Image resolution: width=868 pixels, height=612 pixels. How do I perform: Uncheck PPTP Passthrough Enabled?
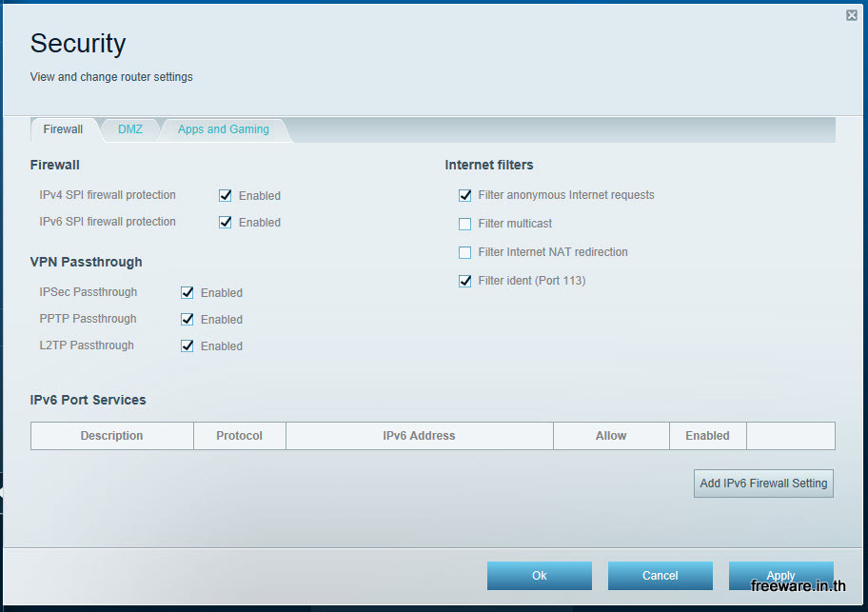pyautogui.click(x=187, y=319)
